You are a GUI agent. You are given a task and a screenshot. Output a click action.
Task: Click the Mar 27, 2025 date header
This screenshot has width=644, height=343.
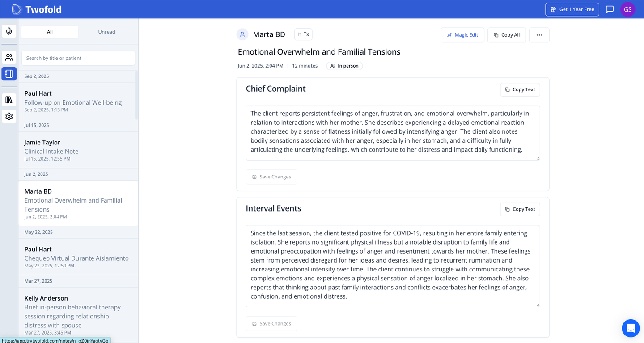[38, 281]
